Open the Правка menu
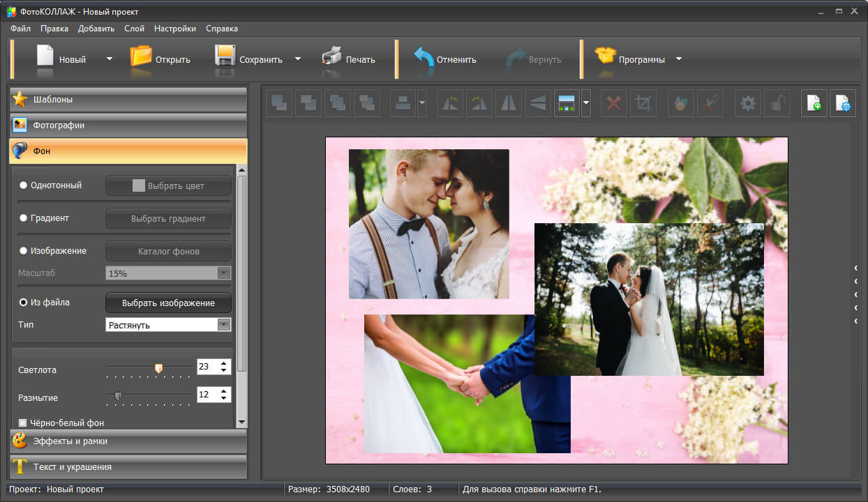 (x=54, y=29)
